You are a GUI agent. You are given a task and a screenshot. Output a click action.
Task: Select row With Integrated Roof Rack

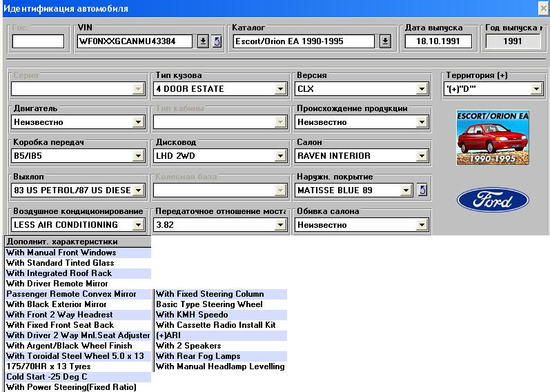78,273
